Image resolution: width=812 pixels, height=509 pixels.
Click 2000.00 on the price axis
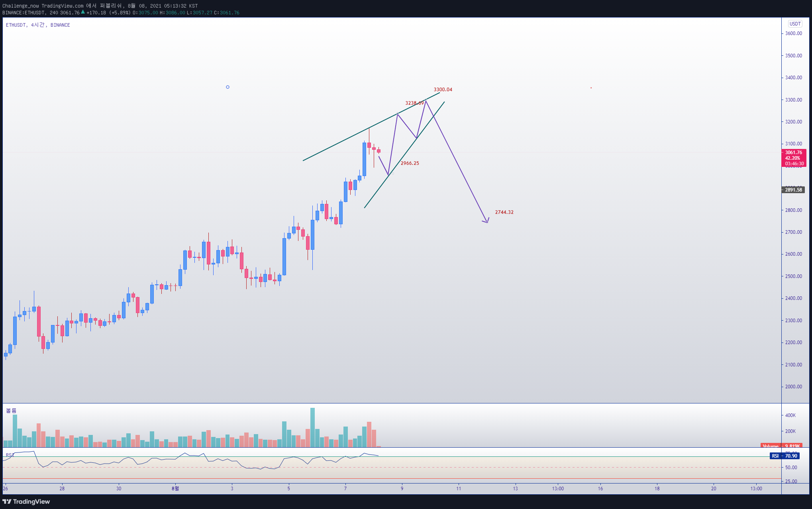click(x=793, y=387)
